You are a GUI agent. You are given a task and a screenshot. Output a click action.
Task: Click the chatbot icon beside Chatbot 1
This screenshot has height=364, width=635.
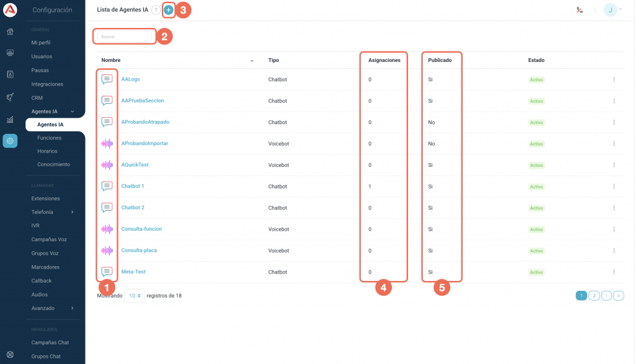pyautogui.click(x=107, y=186)
